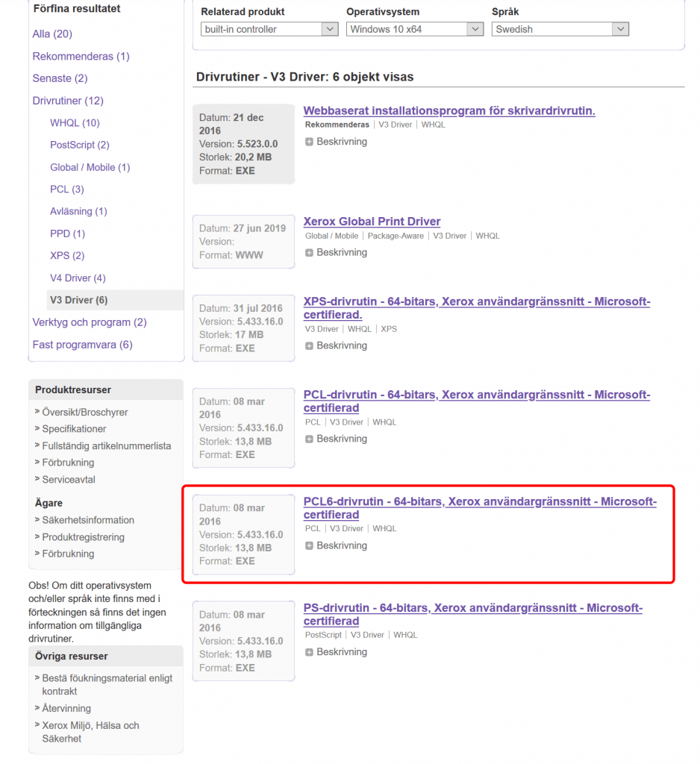The width and height of the screenshot is (700, 764).
Task: Click the 'Drivrutiner - V3 Driver: 6 objekt visas' heading
Action: (304, 77)
